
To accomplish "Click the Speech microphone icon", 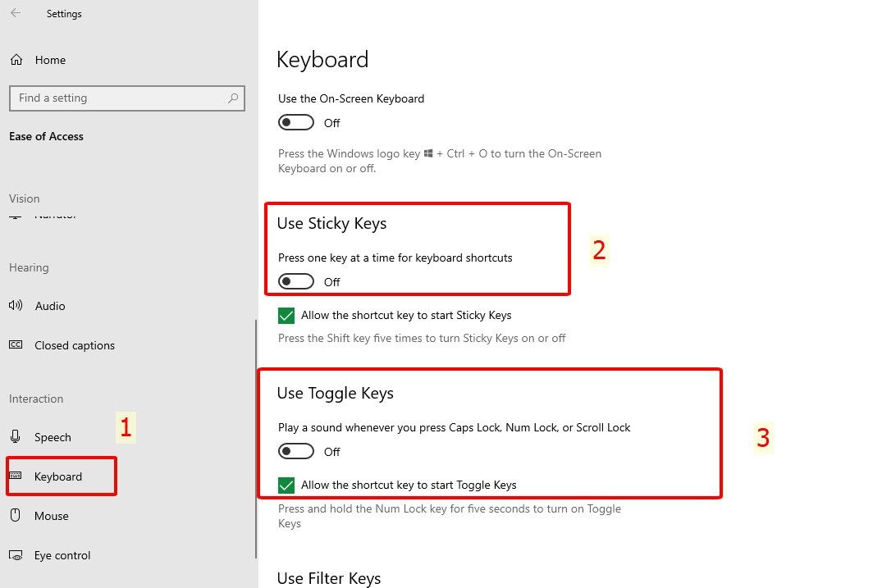I will pyautogui.click(x=16, y=436).
